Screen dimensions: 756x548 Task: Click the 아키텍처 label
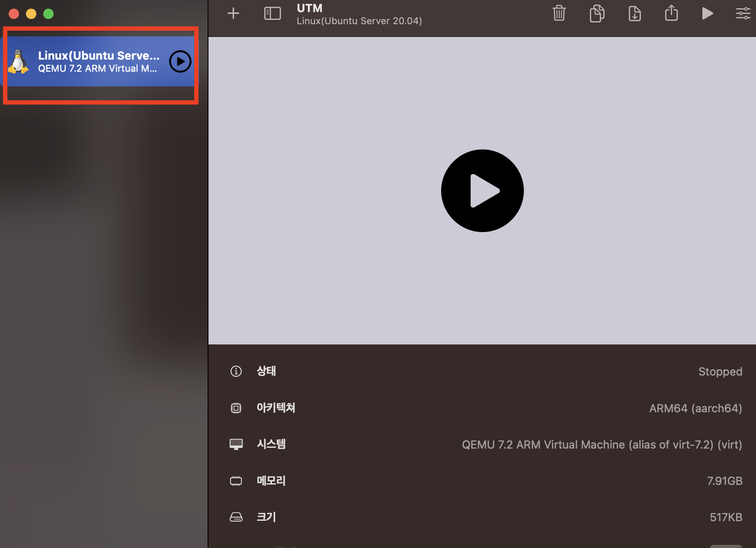276,408
